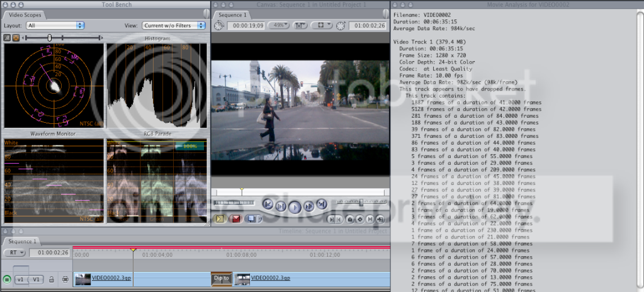Click the Go to Next Edit button

tap(321, 205)
